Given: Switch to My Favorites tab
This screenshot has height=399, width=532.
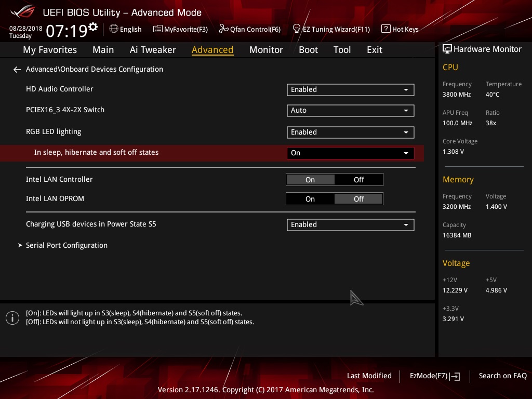Looking at the screenshot, I should coord(50,50).
